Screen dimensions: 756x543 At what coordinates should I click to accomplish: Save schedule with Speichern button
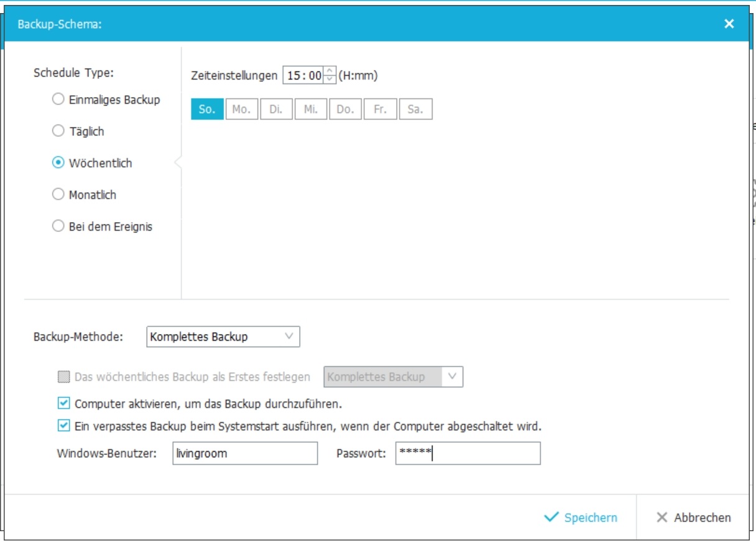click(581, 517)
